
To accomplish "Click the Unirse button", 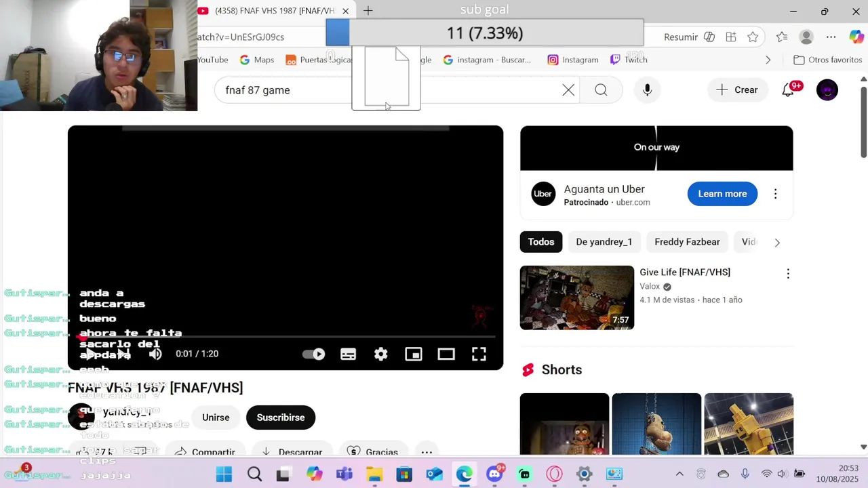I will click(x=216, y=418).
